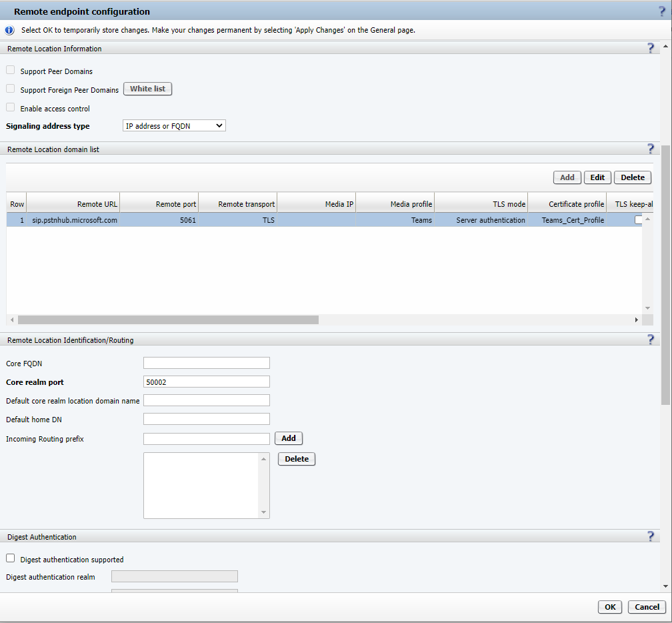Viewport: 672px width, 623px height.
Task: Click the domain list horizontal scrollbar thumb
Action: (x=168, y=320)
